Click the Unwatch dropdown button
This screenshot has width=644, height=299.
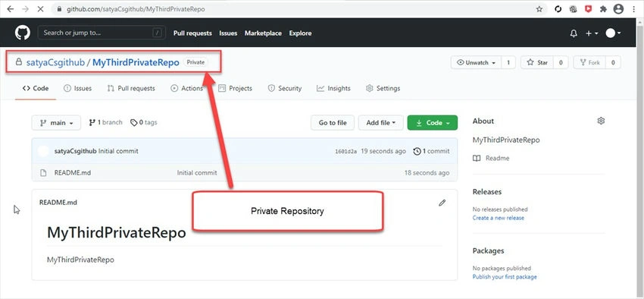(x=476, y=62)
